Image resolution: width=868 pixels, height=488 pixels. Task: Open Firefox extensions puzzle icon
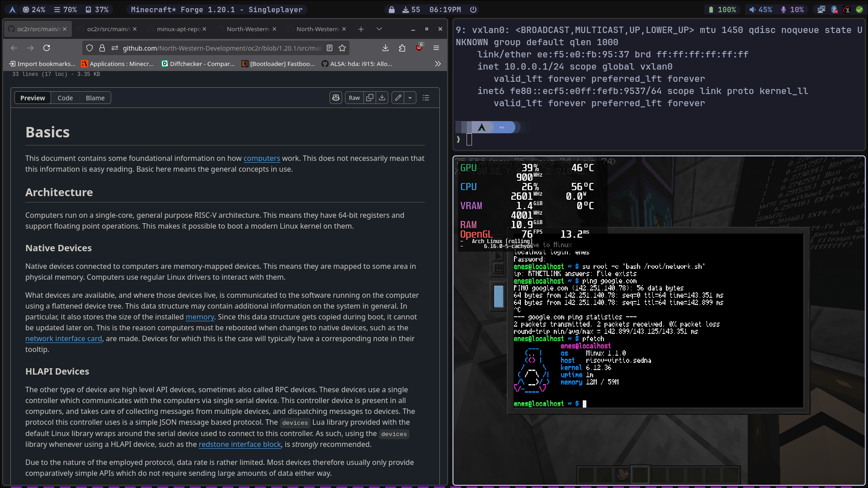pyautogui.click(x=402, y=48)
